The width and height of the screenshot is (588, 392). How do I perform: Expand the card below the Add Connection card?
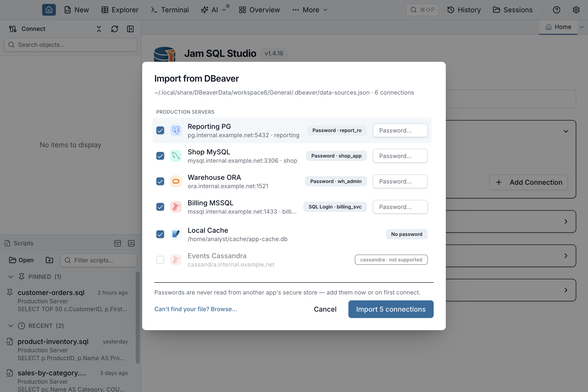566,221
